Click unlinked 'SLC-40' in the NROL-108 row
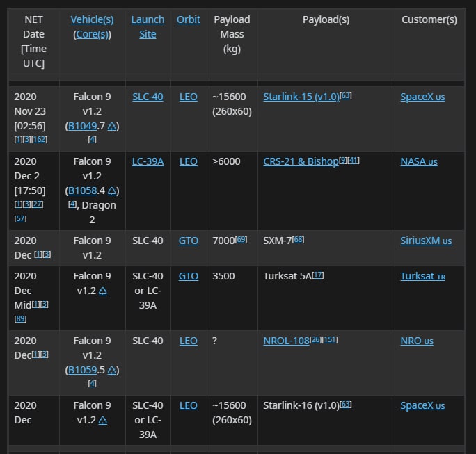 [148, 341]
